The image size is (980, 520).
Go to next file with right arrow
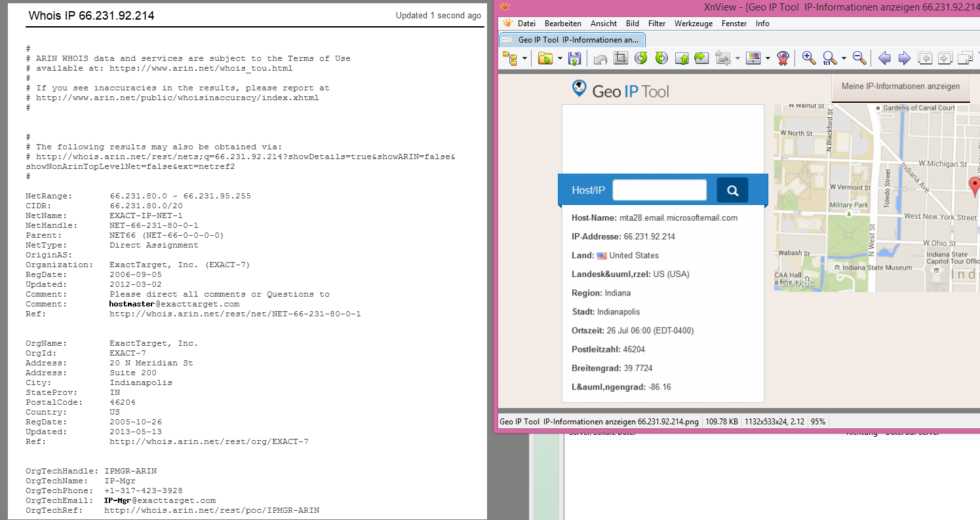click(905, 58)
